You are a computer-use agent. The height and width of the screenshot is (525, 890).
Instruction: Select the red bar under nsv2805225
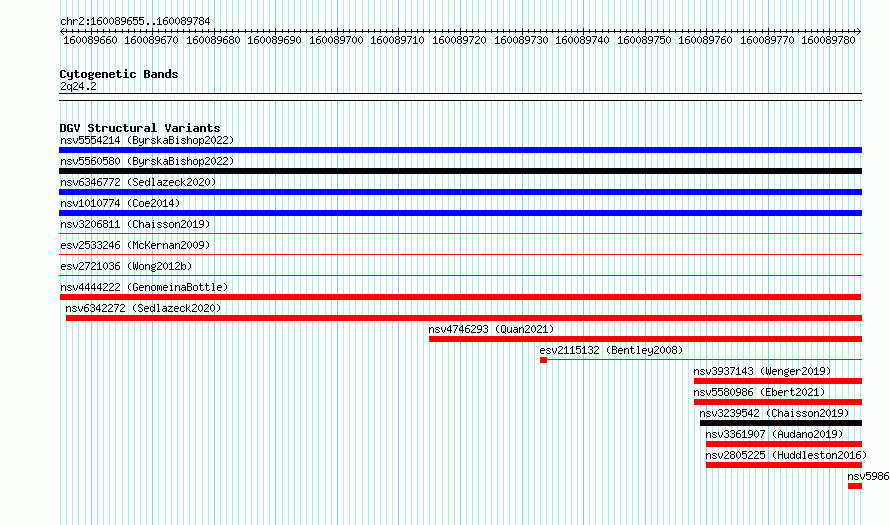pos(784,465)
